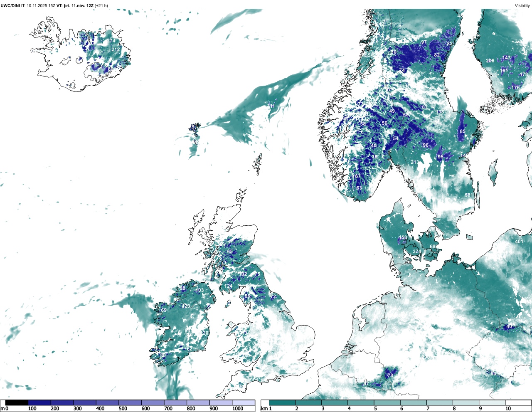
Task: Click the 5–6 km legend swatch
Action: 387,402
